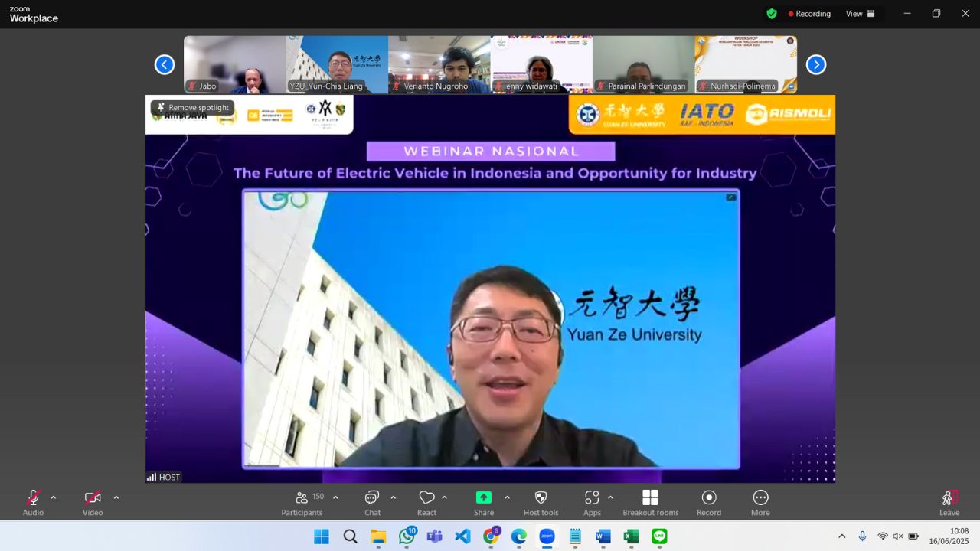Screen dimensions: 980x551
Task: Expand the caret next to Chat
Action: coord(394,497)
